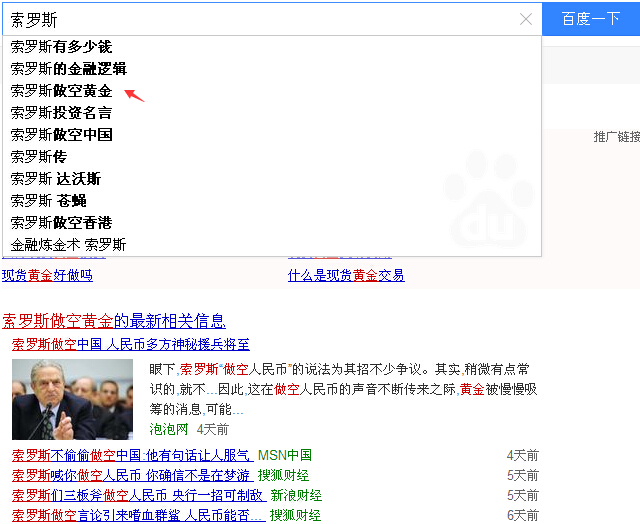Choose suggestion 索罗斯传
Viewport: 640px width, 524px height.
[x=272, y=157]
